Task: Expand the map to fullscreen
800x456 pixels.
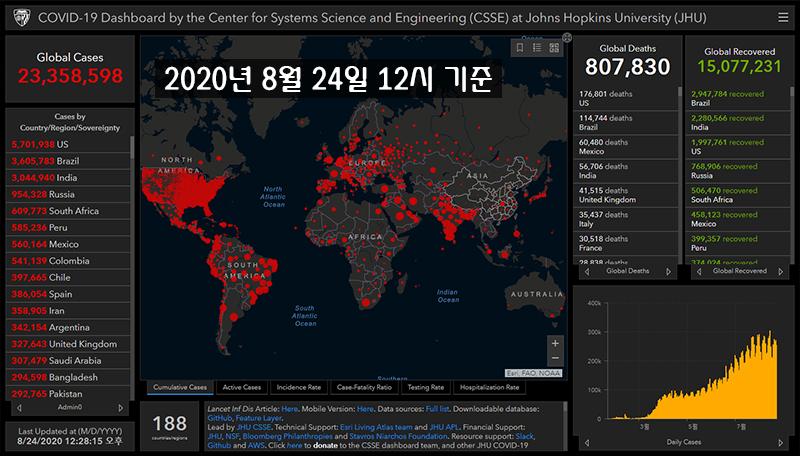Action: (x=567, y=37)
